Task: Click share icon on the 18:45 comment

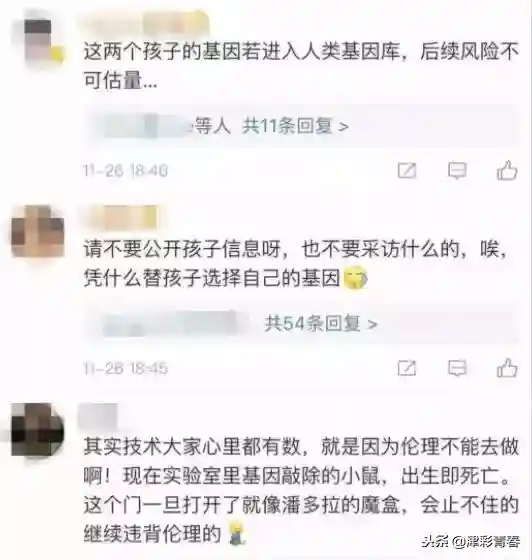Action: 407,368
